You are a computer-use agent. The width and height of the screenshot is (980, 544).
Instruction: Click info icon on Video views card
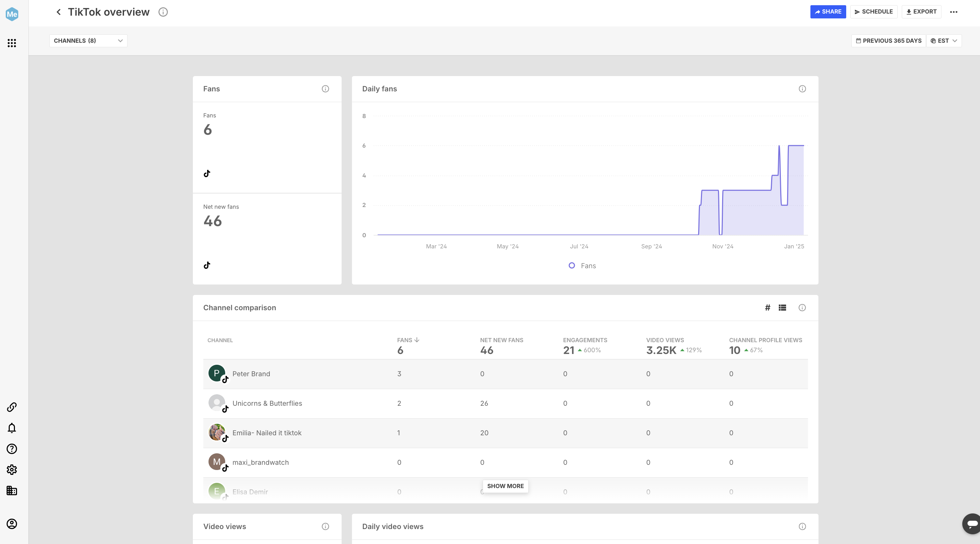point(325,527)
